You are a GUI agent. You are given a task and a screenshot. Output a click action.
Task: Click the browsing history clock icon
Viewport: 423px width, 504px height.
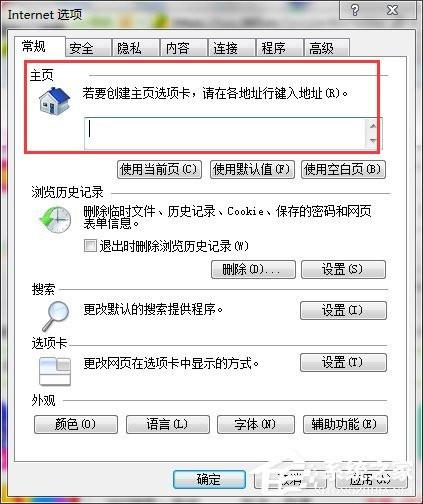[55, 219]
